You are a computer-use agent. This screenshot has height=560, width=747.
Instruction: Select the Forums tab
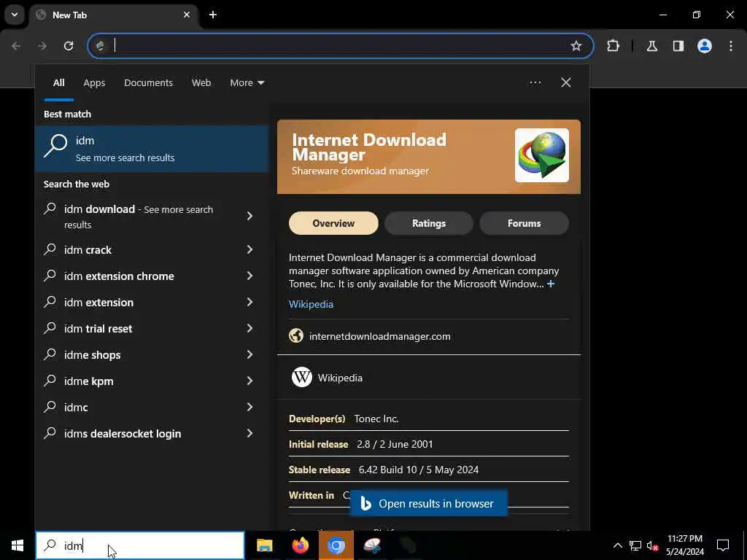click(524, 223)
